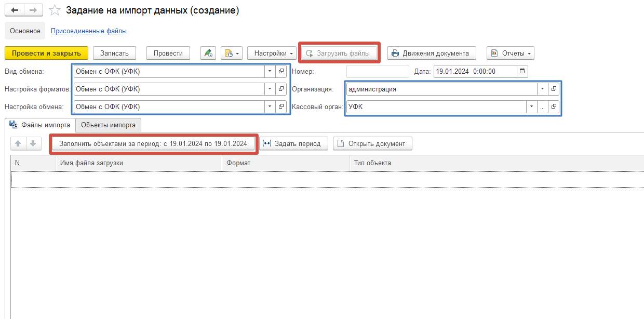The image size is (644, 319).
Task: Expand the Организация dropdown list
Action: [543, 89]
